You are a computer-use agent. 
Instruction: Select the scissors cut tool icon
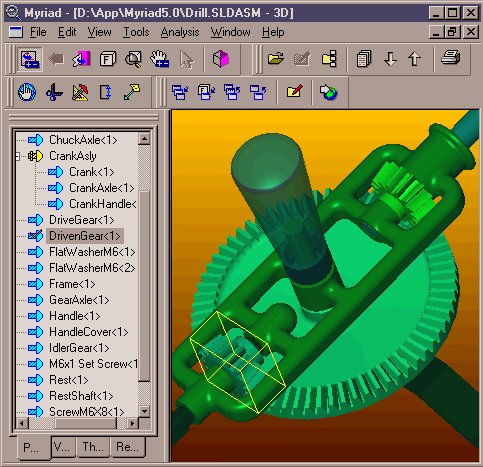click(x=54, y=92)
